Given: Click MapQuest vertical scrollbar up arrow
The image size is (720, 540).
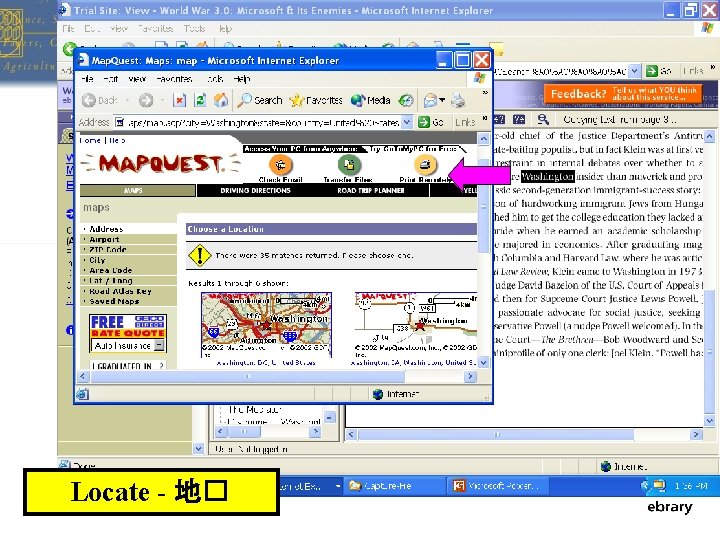Looking at the screenshot, I should (484, 138).
